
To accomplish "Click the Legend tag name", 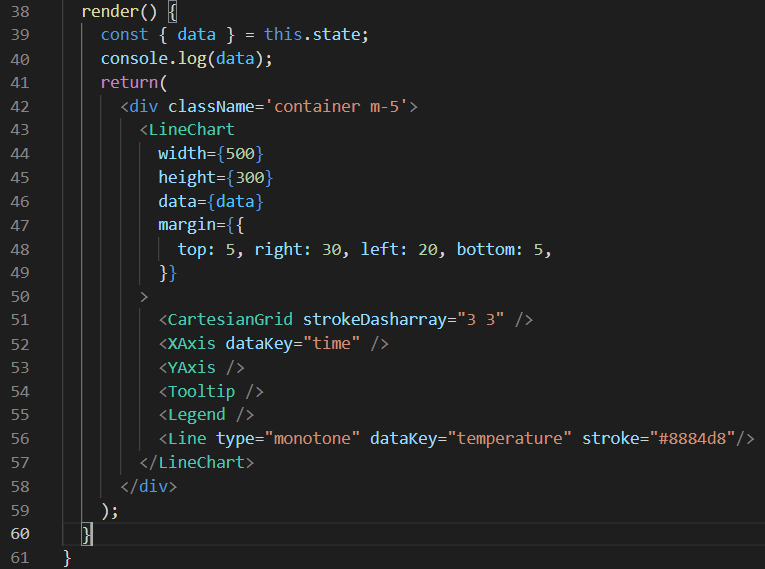I will 197,415.
